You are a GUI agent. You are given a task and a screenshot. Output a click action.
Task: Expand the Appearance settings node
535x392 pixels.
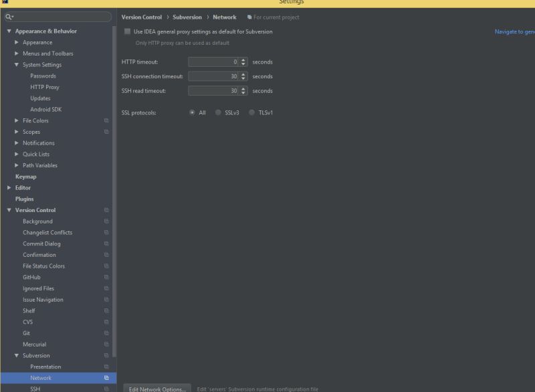coord(17,42)
